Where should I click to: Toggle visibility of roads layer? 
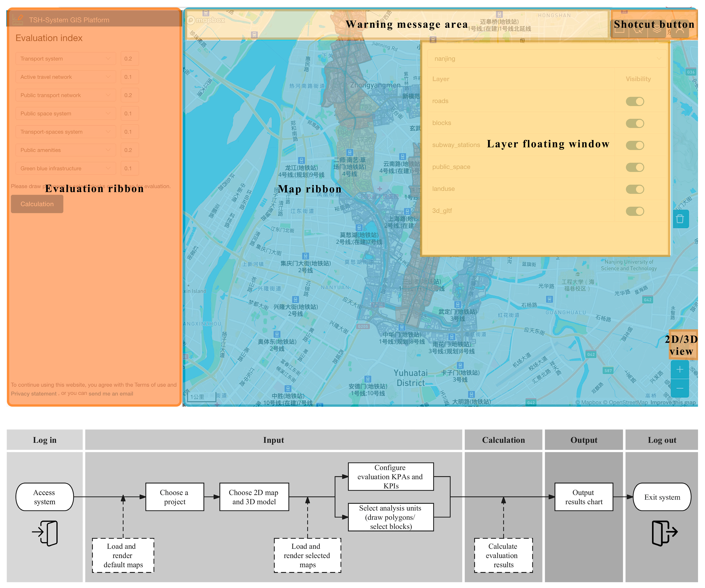[x=635, y=101]
